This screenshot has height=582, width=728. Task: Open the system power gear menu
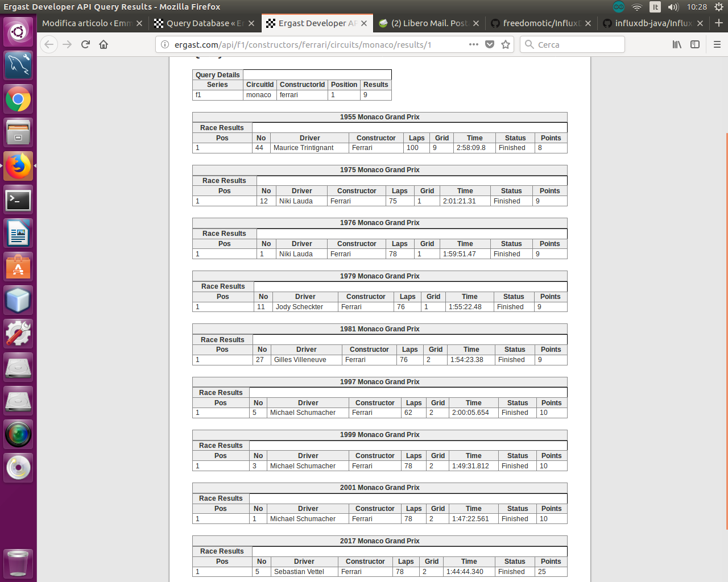(719, 7)
